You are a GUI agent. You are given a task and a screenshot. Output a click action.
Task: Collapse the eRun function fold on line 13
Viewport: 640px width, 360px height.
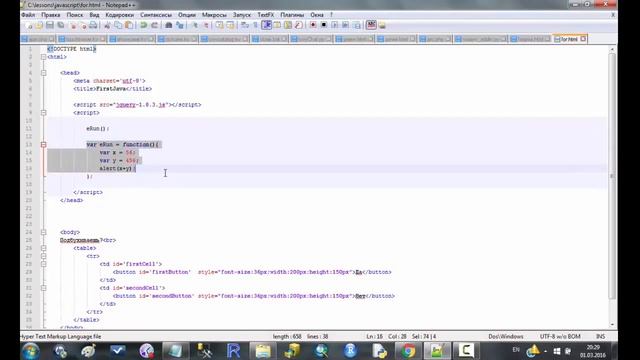click(x=44, y=144)
